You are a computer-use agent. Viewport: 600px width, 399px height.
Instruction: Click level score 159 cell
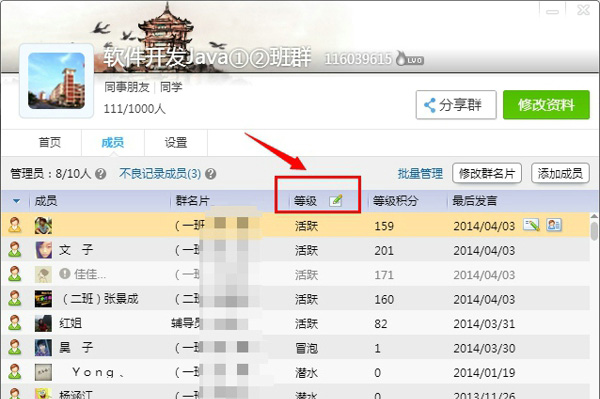(x=384, y=226)
